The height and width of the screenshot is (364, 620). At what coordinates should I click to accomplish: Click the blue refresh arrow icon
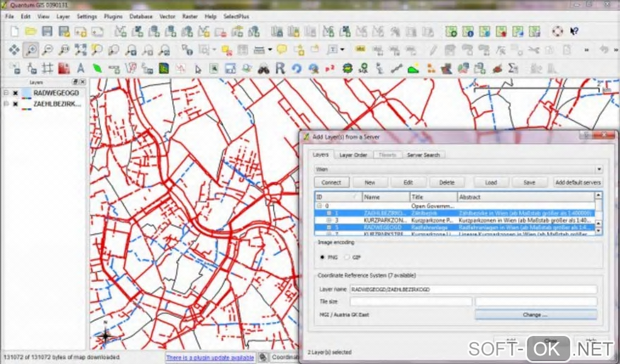[x=297, y=69]
